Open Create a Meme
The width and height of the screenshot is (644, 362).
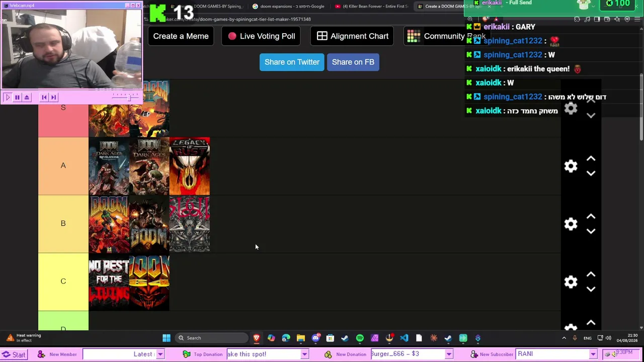[x=181, y=36]
